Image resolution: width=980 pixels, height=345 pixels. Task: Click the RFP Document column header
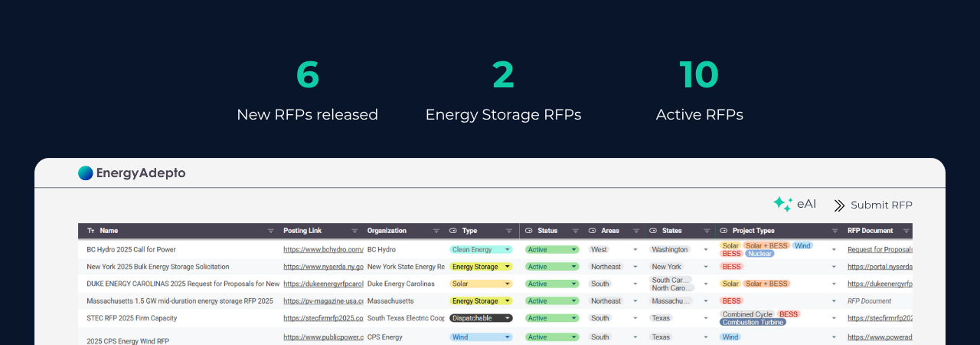pyautogui.click(x=870, y=231)
